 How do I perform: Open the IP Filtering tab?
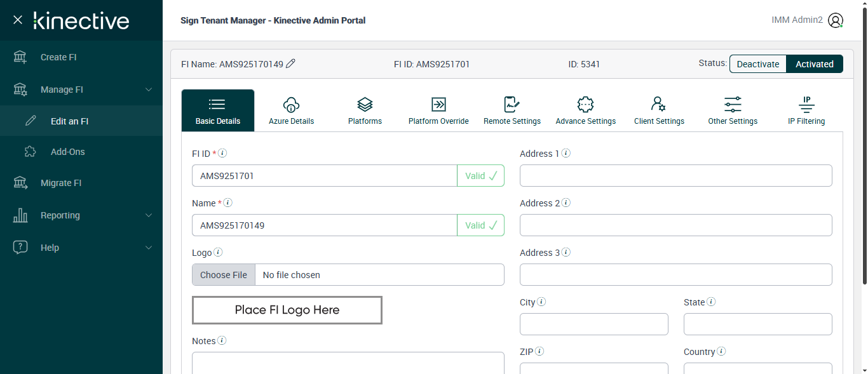click(806, 110)
